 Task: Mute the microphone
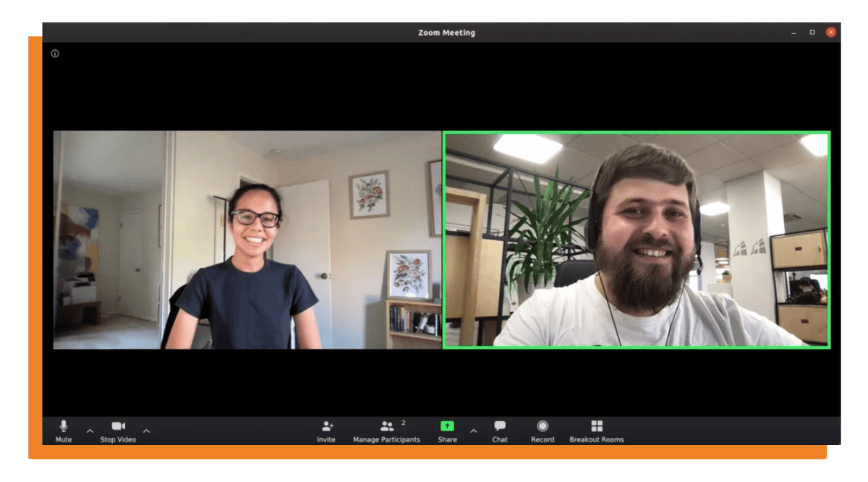click(64, 431)
